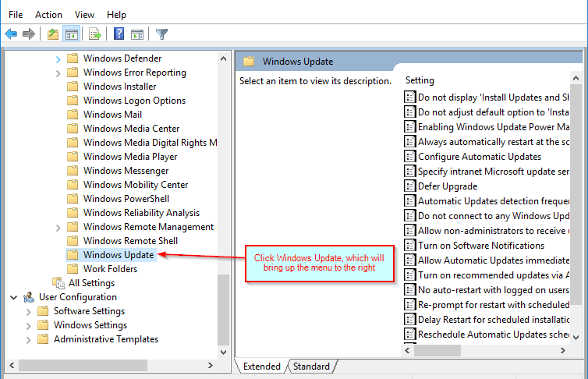Click the Back arrow toolbar button
This screenshot has width=588, height=379.
coord(11,34)
